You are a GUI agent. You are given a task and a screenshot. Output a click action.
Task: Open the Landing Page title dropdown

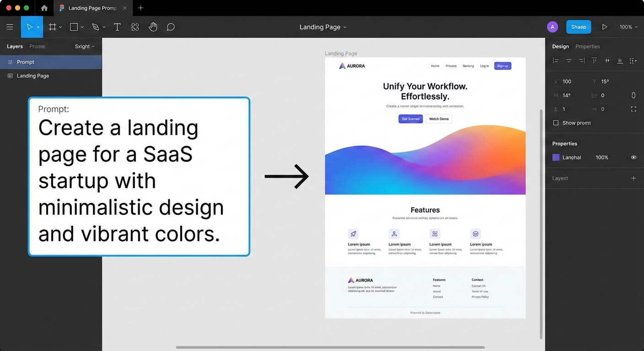(x=346, y=27)
